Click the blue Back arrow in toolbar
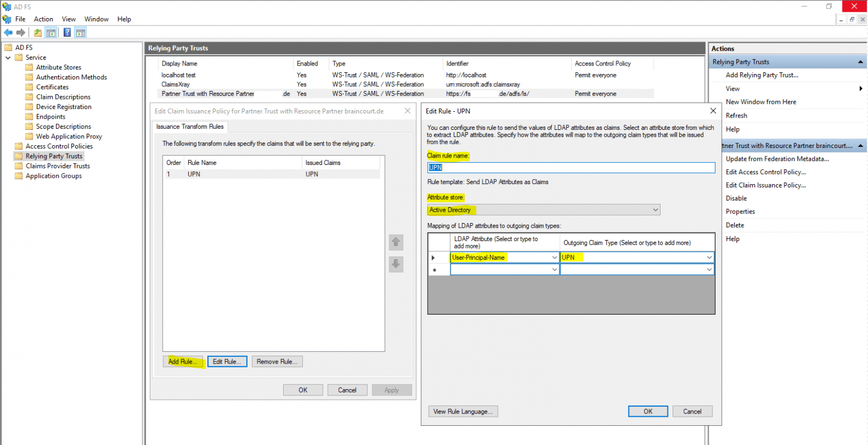This screenshot has width=868, height=445. [8, 33]
